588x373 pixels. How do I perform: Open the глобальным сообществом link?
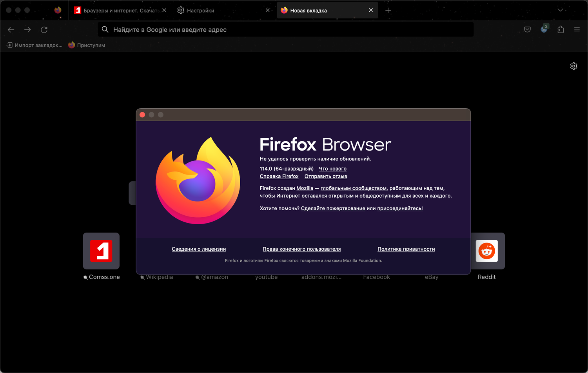coord(354,188)
